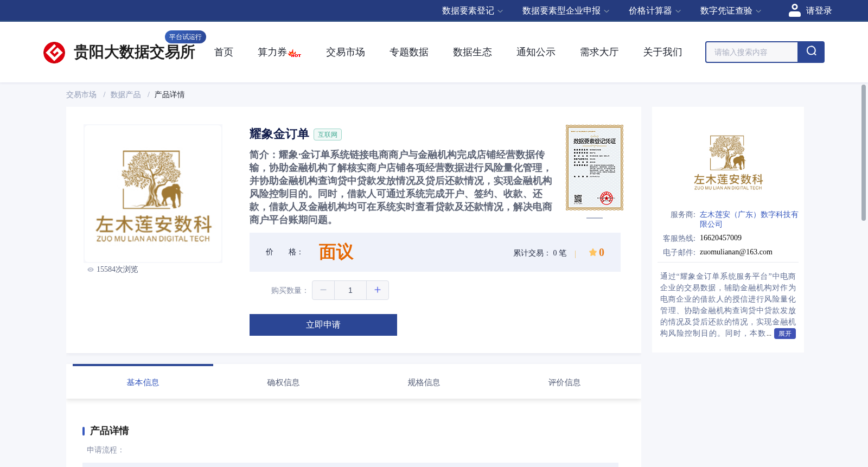Focus the 请输入搜索内容 search field
This screenshot has width=868, height=467.
[x=752, y=52]
